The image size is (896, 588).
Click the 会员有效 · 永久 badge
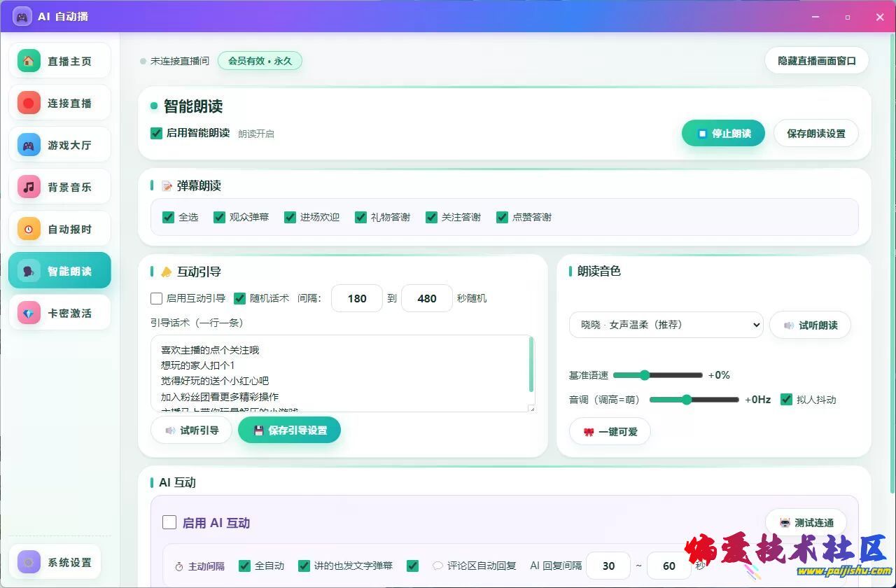pyautogui.click(x=260, y=61)
